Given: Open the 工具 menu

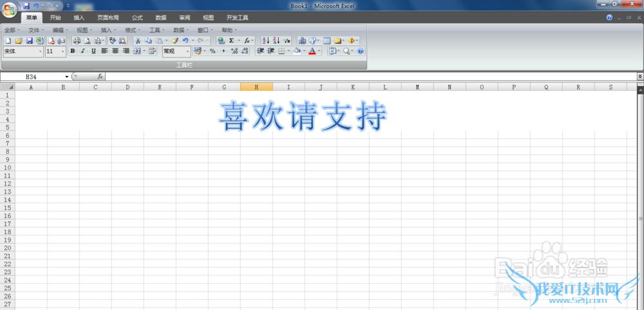Looking at the screenshot, I should 157,30.
